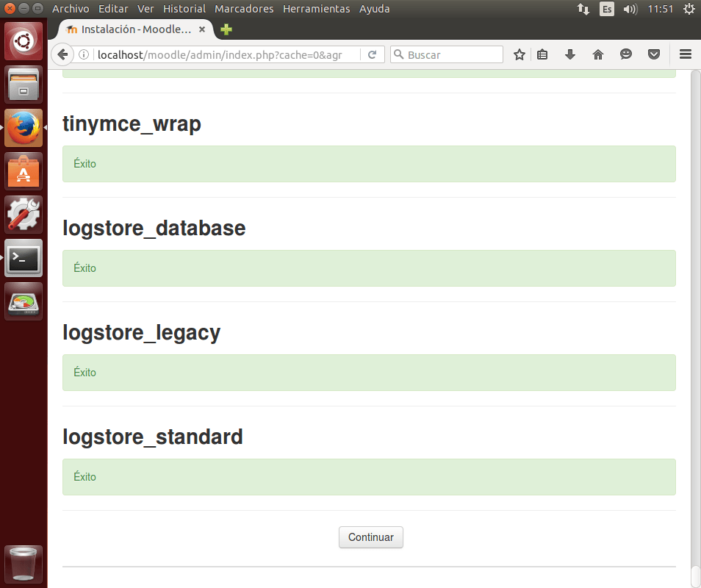Close the Instalación - Moodle tab
The height and width of the screenshot is (588, 701).
pos(202,29)
